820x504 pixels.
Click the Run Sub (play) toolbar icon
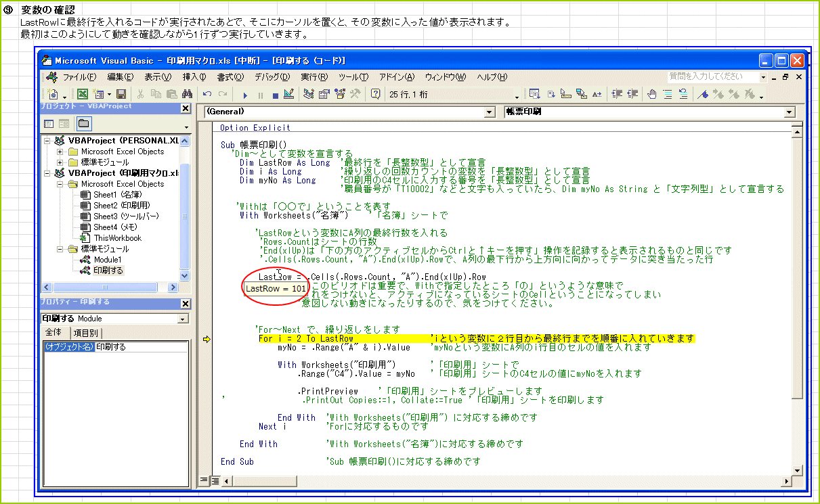pyautogui.click(x=245, y=95)
